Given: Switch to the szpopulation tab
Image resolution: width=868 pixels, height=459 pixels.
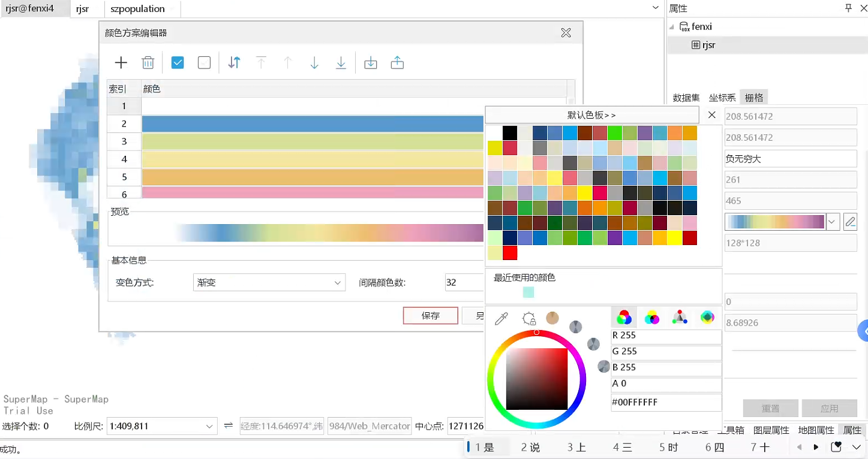Looking at the screenshot, I should coord(137,9).
